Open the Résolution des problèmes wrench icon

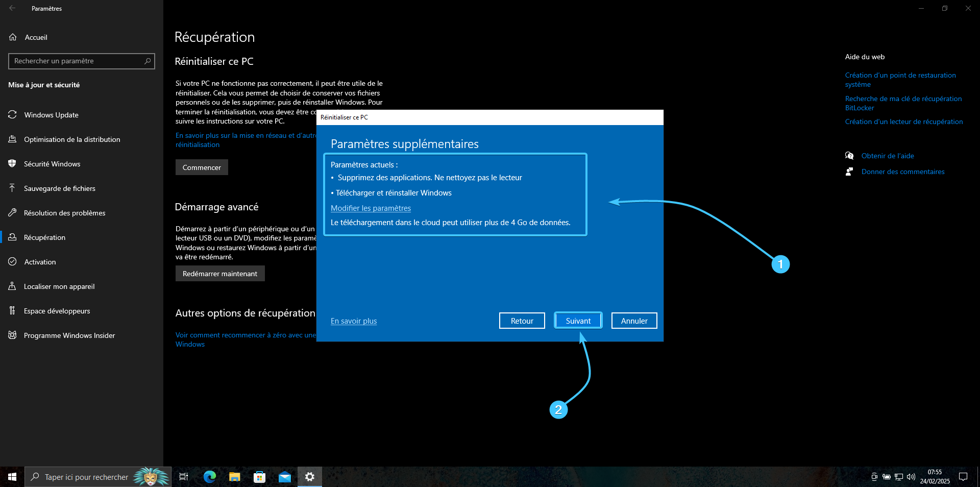point(13,213)
